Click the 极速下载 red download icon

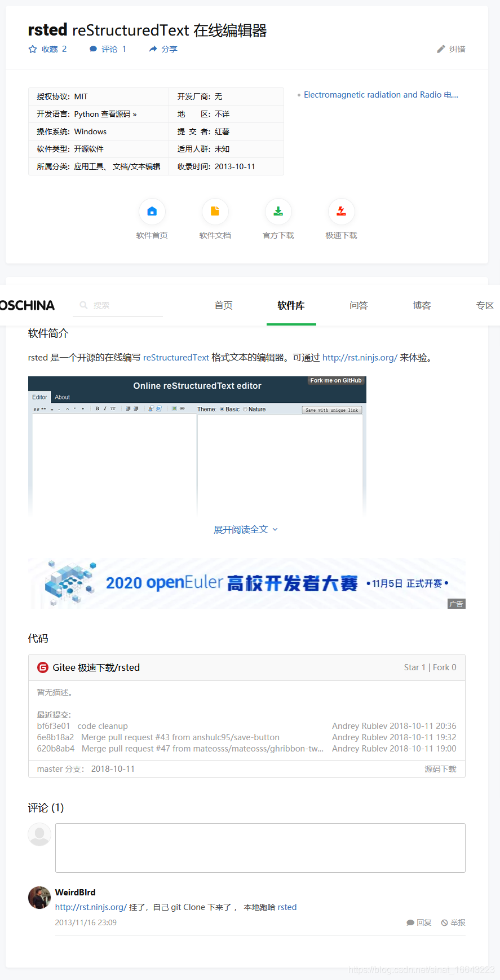pos(342,212)
